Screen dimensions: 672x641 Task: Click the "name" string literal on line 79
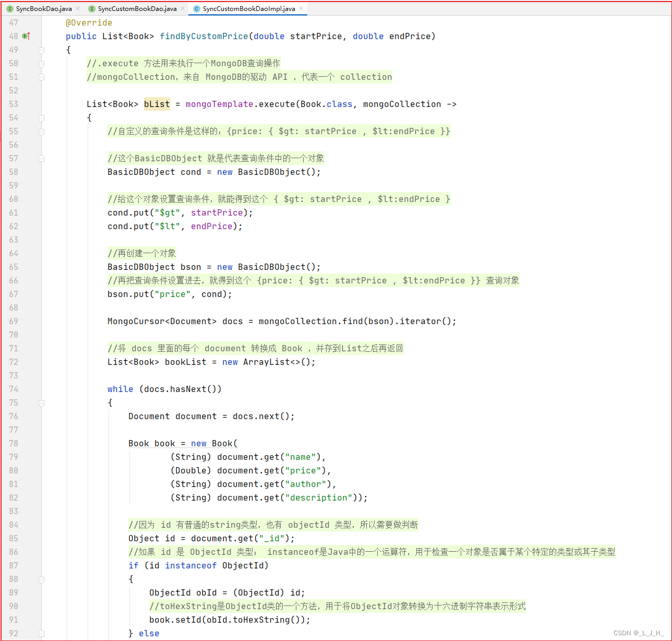[301, 457]
